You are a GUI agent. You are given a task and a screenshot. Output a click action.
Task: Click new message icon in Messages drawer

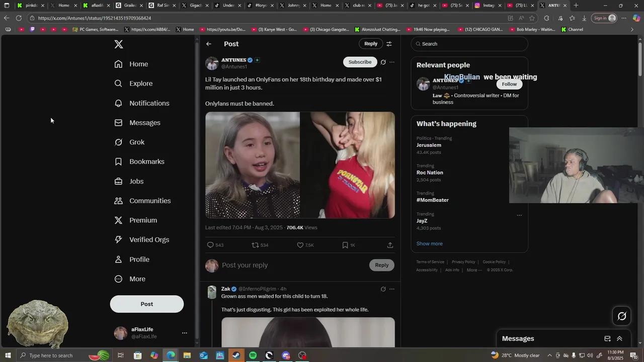coord(607,339)
